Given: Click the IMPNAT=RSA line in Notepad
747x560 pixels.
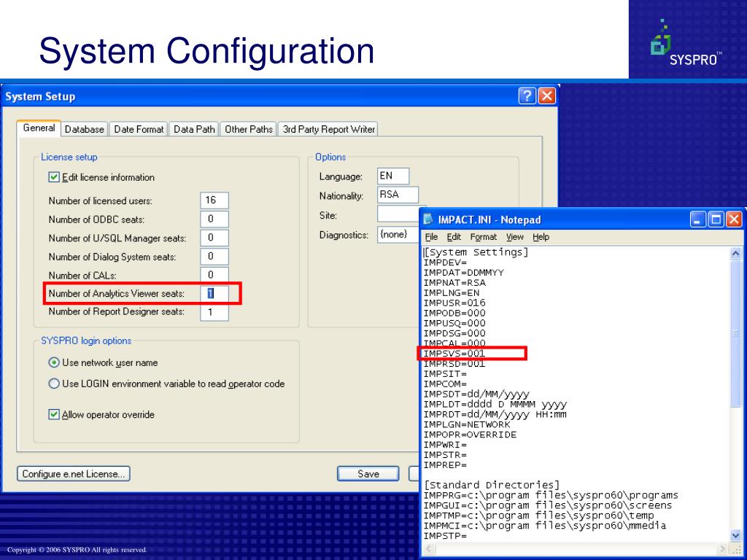Looking at the screenshot, I should (x=454, y=283).
